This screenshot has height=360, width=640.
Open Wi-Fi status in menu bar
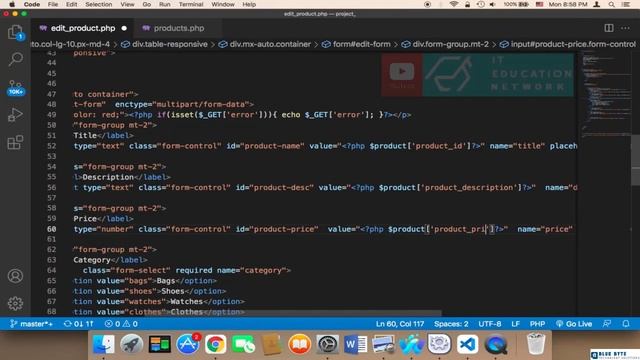(454, 4)
